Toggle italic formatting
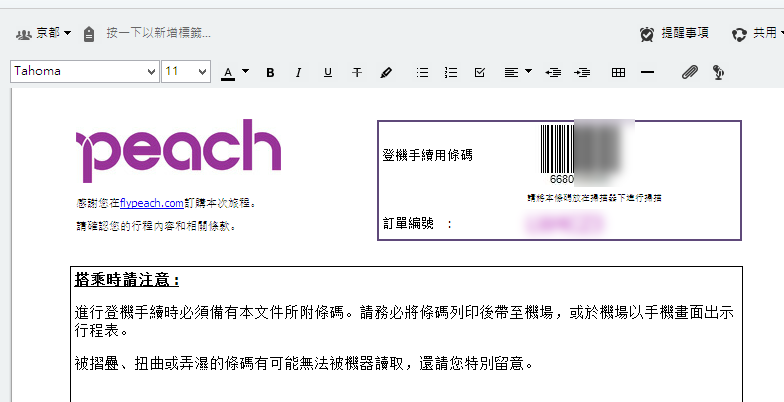This screenshot has width=784, height=402. point(298,73)
